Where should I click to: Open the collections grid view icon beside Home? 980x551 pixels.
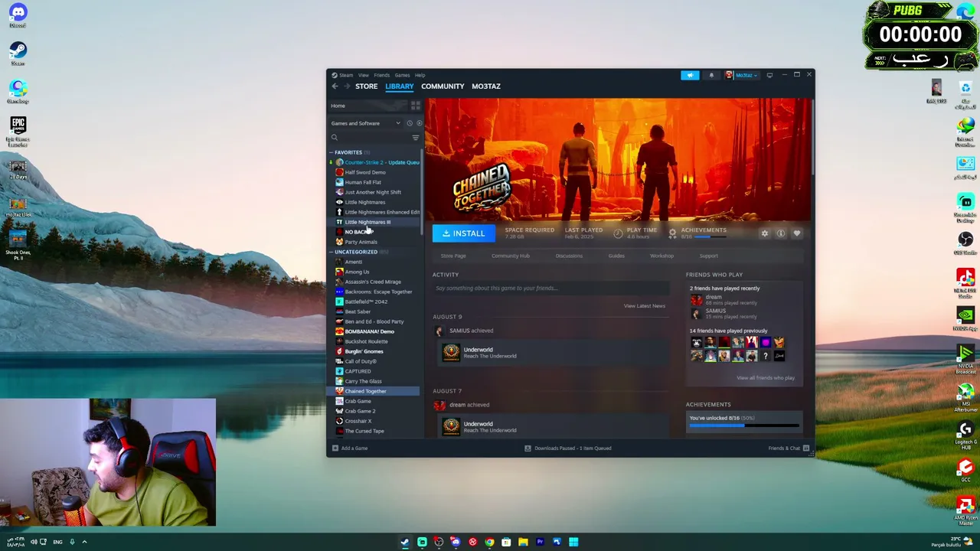416,106
